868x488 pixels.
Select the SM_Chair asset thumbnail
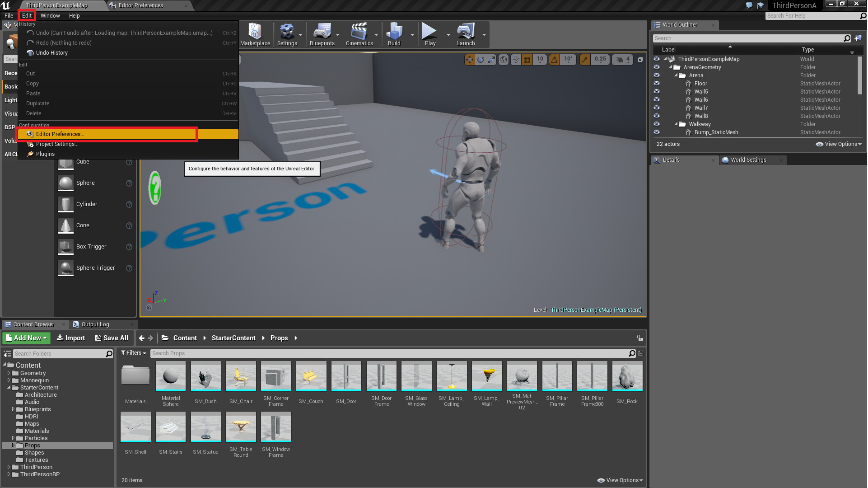241,376
